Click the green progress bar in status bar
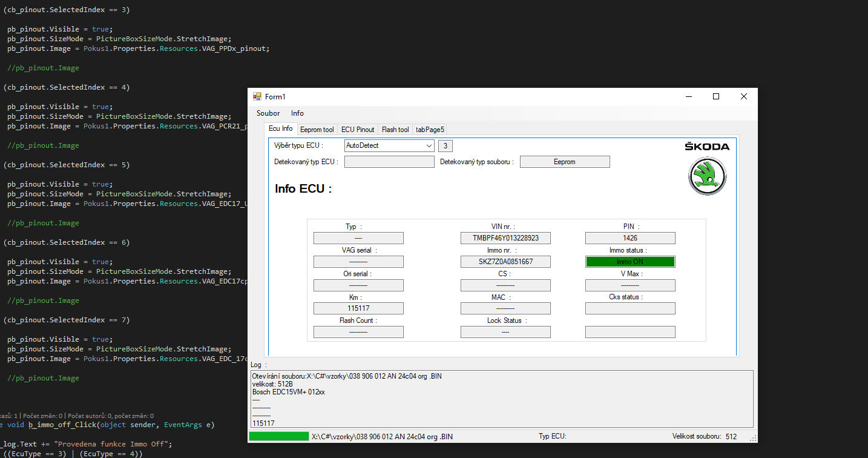Viewport: 868px width, 458px height. click(279, 436)
